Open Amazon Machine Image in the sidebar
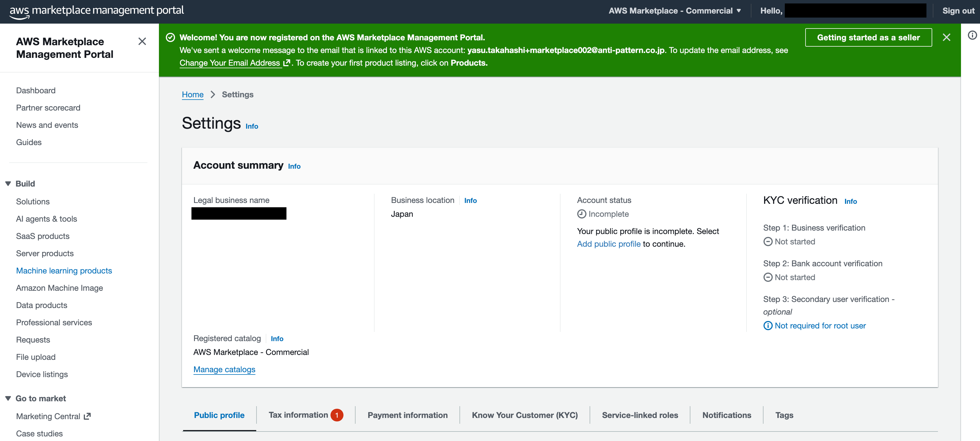Screen dimensions: 980x441 click(x=59, y=288)
